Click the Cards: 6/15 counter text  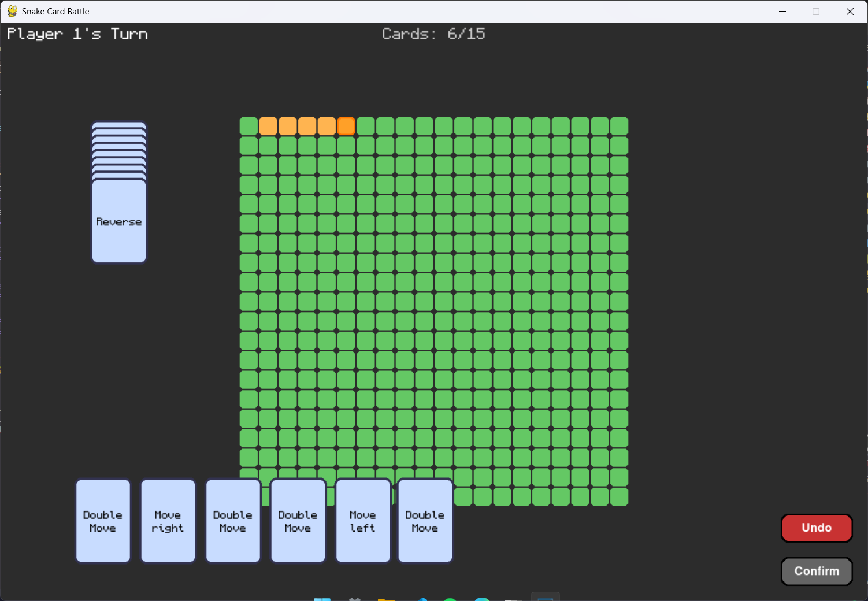pyautogui.click(x=433, y=34)
